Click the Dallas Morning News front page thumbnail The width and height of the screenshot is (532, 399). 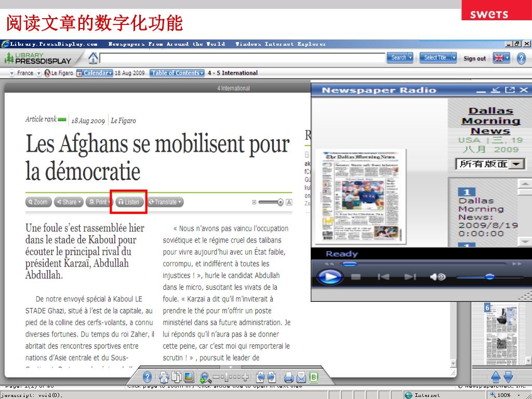(361, 196)
